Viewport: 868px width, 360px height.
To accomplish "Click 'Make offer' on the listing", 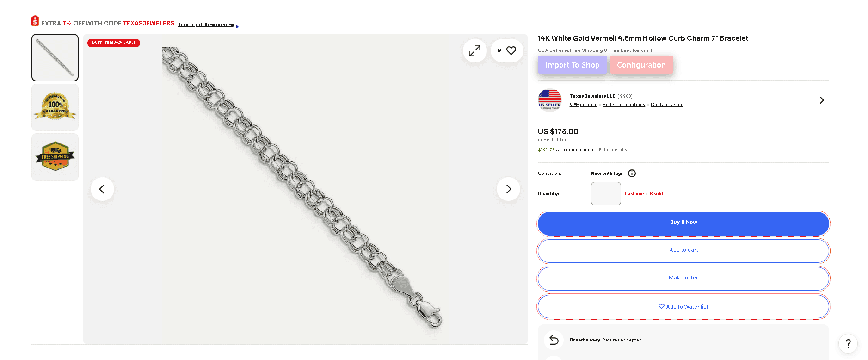I will click(x=683, y=278).
